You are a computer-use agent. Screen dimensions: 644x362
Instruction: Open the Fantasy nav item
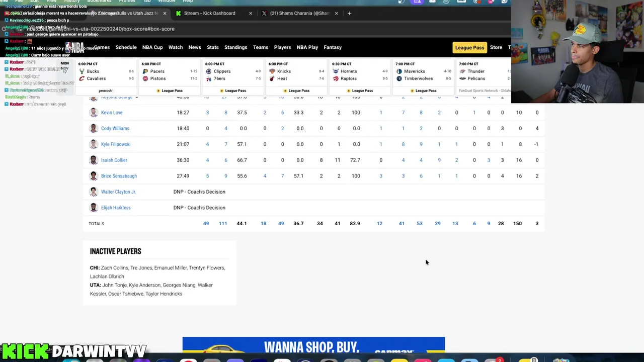[x=333, y=47]
